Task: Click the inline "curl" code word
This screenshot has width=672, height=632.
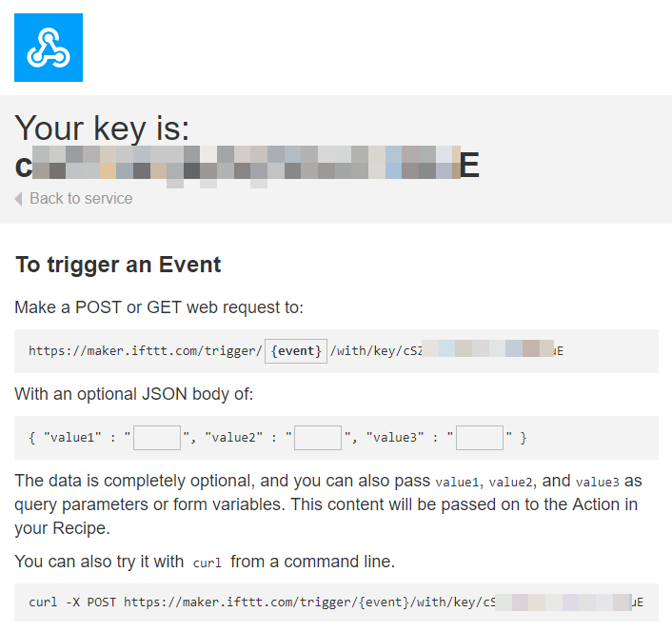Action: click(207, 563)
